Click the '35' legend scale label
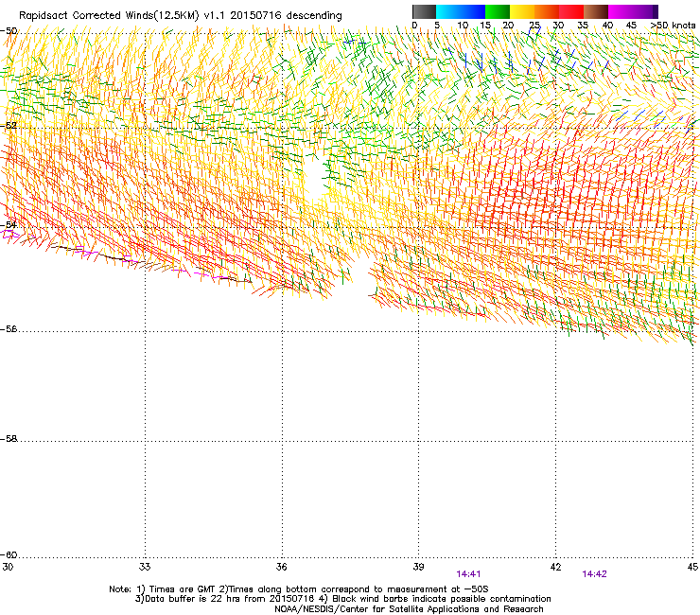Screen dimensions: 700x615 pos(583,25)
